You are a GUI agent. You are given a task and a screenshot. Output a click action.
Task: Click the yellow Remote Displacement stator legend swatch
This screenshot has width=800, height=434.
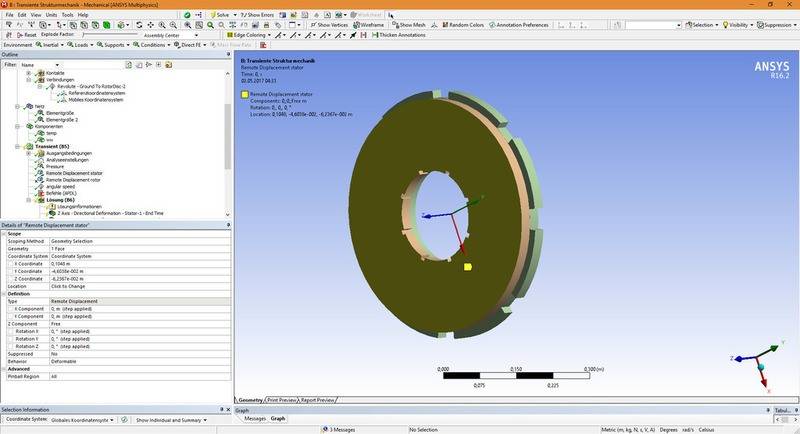244,94
